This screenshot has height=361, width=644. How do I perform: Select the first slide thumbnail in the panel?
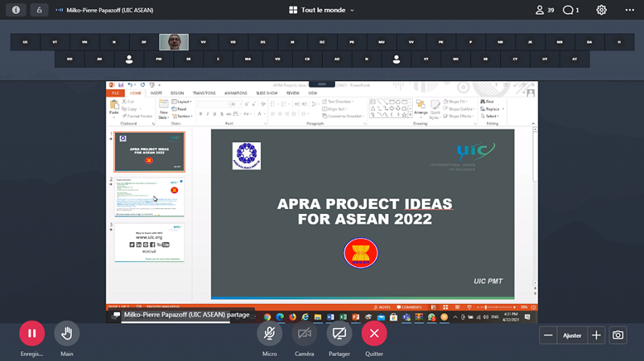pyautogui.click(x=149, y=153)
